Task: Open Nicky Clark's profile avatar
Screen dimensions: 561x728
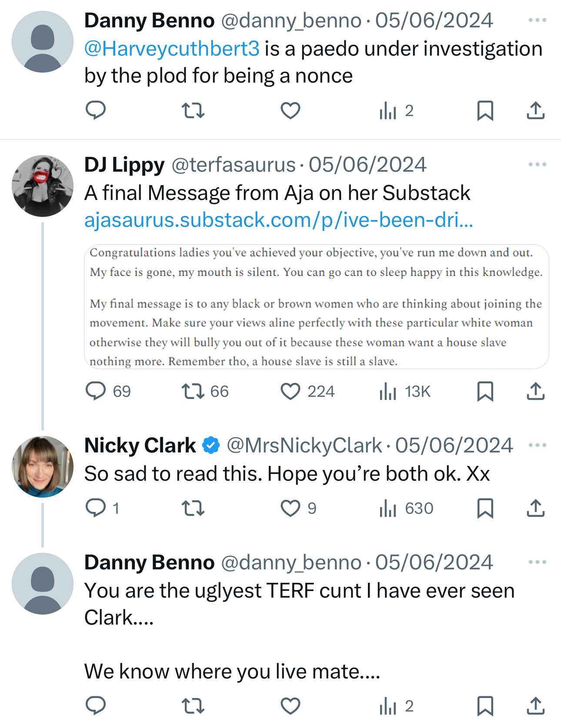Action: [43, 467]
